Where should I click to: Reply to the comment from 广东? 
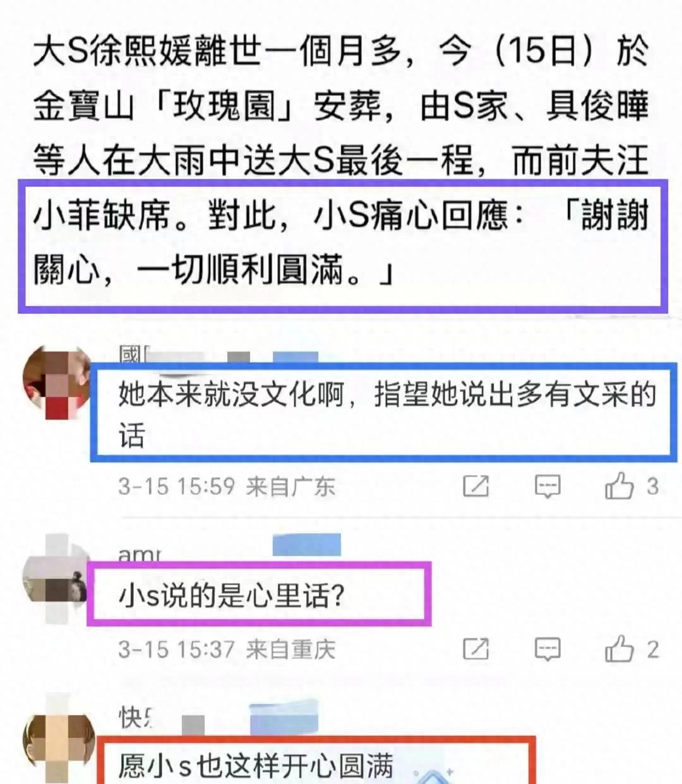(547, 486)
